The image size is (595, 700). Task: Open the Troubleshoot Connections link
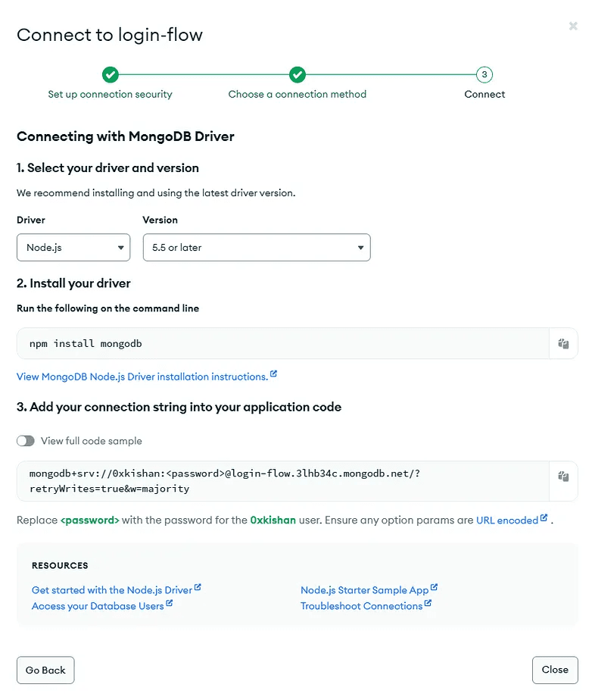tap(361, 606)
